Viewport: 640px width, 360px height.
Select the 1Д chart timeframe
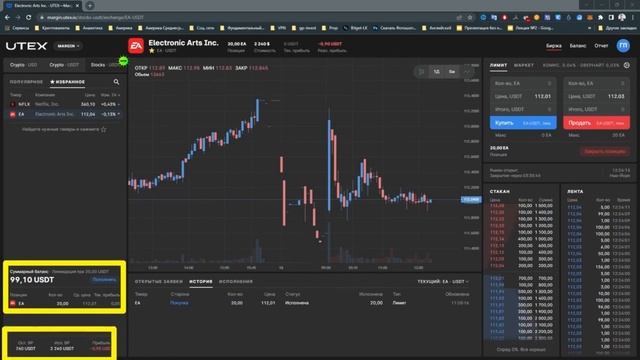coord(436,72)
